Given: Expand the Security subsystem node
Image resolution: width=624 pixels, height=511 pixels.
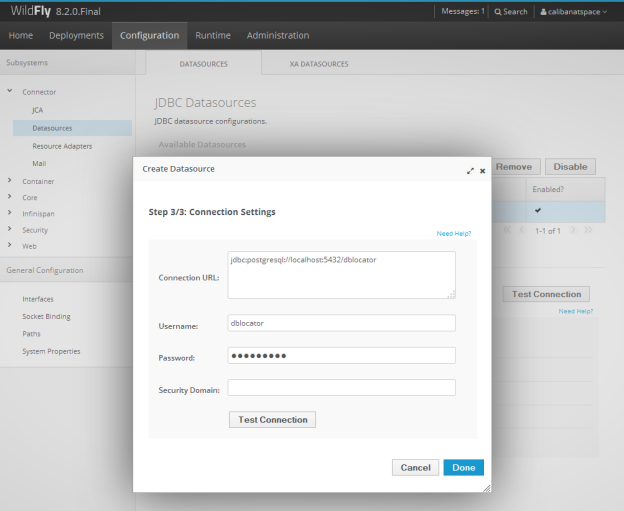Looking at the screenshot, I should click(11, 229).
